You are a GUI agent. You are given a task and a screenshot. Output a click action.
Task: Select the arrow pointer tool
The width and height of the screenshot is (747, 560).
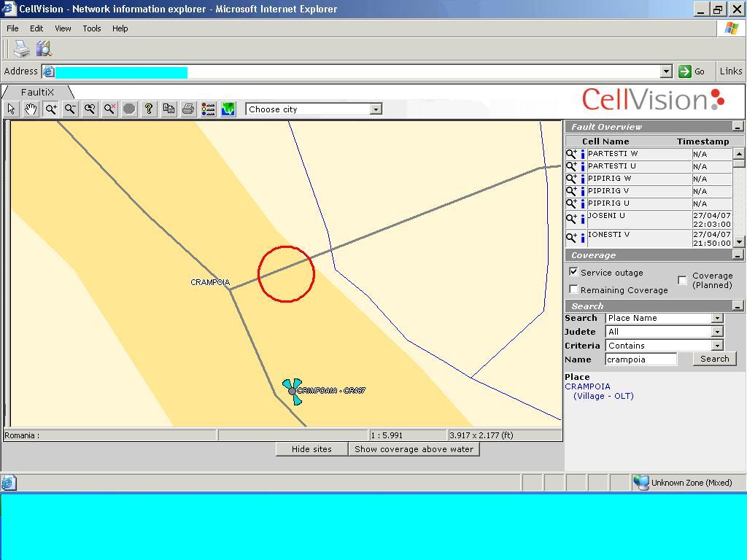(12, 109)
